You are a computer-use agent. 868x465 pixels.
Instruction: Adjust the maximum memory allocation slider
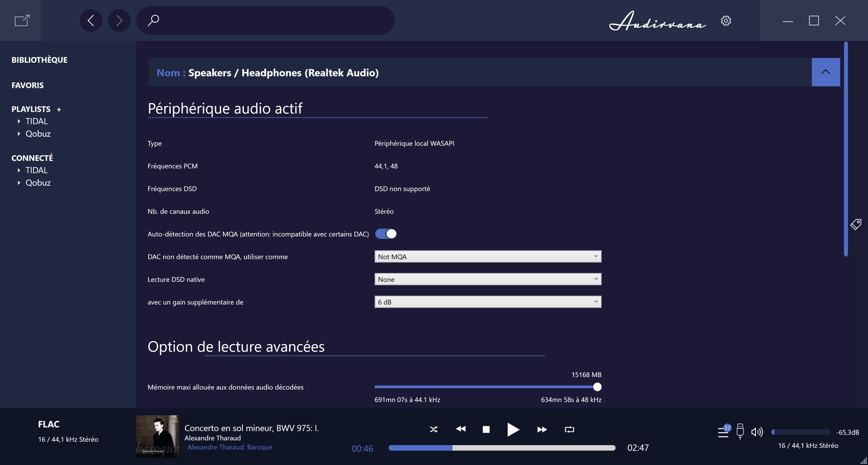pyautogui.click(x=597, y=387)
